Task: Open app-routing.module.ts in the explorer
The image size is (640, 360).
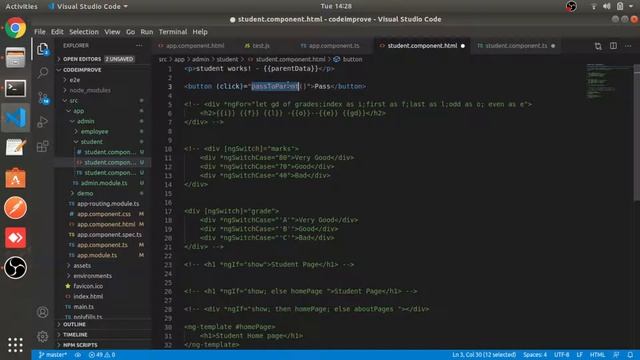Action: pyautogui.click(x=108, y=203)
